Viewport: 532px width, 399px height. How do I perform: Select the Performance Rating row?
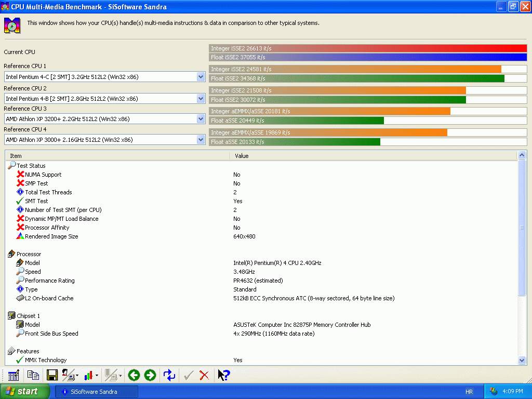[x=49, y=281]
